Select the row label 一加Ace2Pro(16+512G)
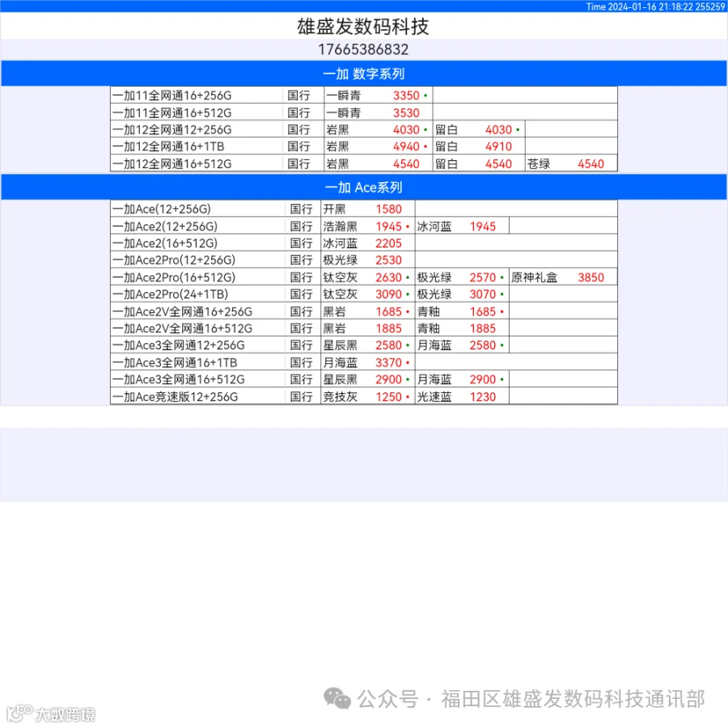This screenshot has height=728, width=728. pyautogui.click(x=174, y=277)
